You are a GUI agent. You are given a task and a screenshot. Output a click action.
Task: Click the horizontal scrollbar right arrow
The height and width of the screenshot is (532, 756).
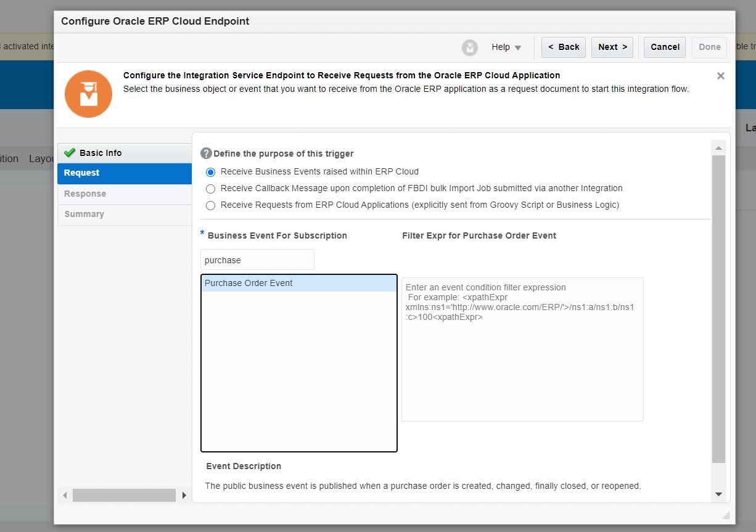tap(184, 495)
